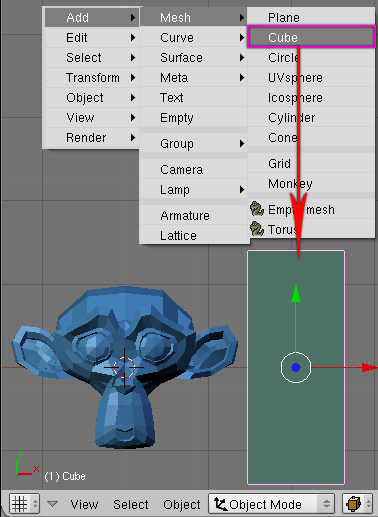
Task: Open the Transform submenu
Action: [x=92, y=77]
